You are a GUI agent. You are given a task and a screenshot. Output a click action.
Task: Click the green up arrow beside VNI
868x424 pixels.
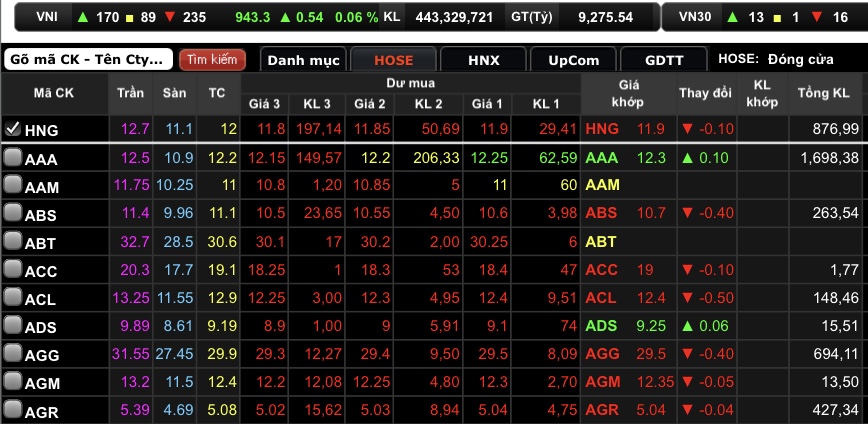pos(82,17)
